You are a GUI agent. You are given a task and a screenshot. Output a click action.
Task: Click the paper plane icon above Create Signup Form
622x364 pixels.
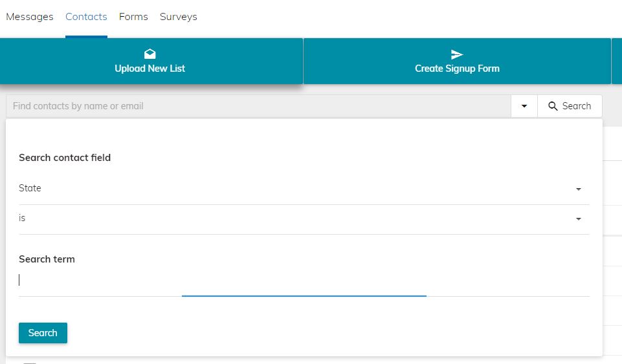click(457, 54)
